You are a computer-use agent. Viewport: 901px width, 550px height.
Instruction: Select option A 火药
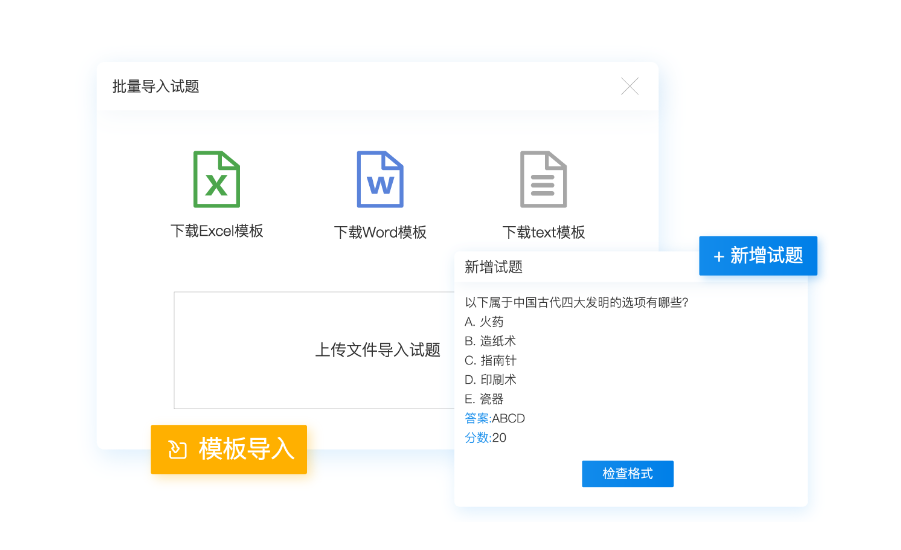(484, 322)
